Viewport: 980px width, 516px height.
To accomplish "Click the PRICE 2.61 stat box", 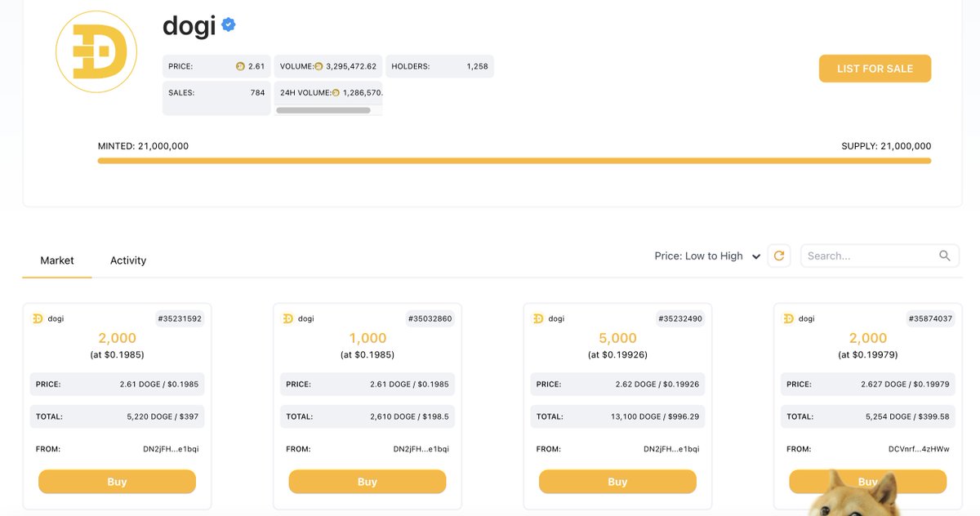I will point(216,66).
